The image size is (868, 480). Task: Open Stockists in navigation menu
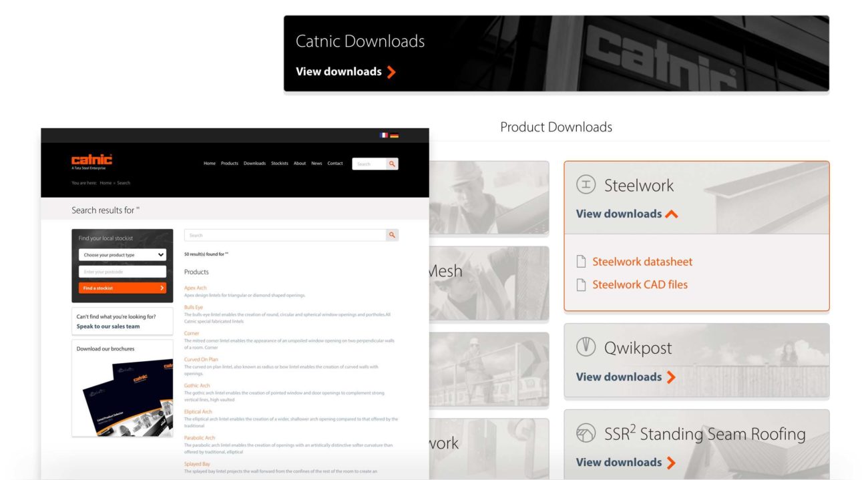(x=280, y=164)
